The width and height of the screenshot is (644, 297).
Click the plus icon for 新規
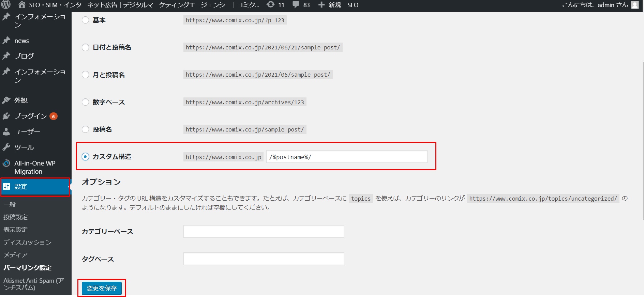coord(321,5)
